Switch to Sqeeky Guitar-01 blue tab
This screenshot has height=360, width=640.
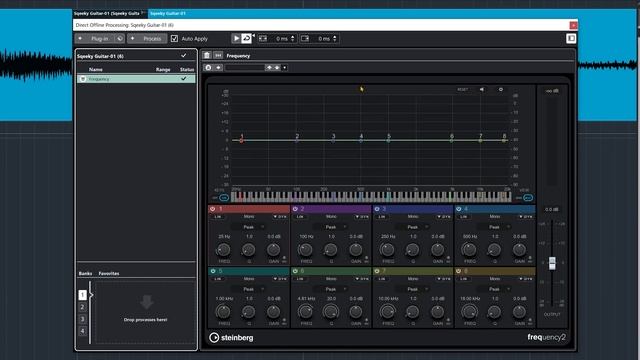tap(168, 13)
